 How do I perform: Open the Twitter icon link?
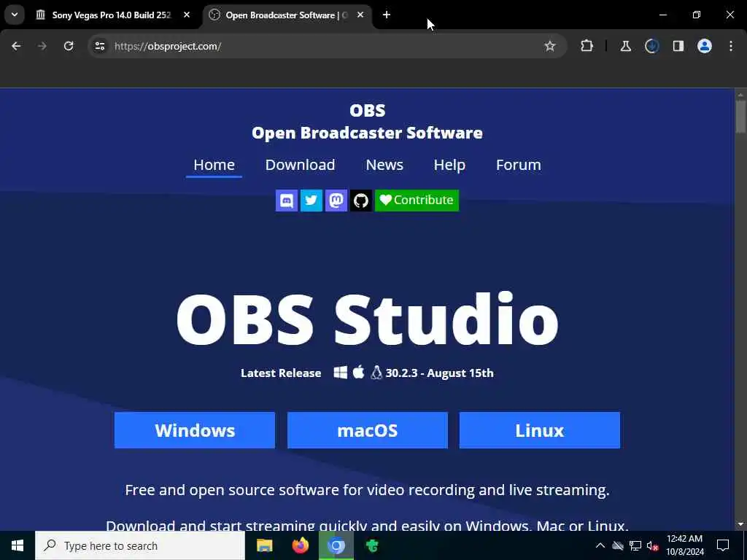point(311,201)
